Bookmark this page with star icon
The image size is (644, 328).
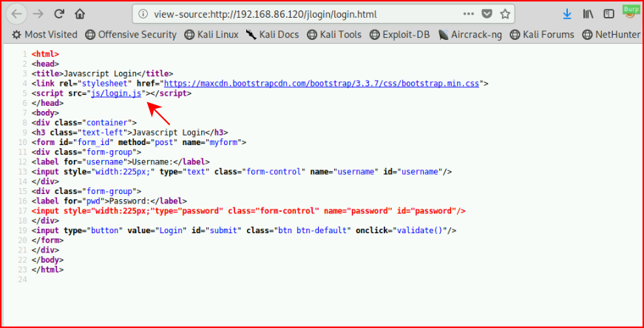click(x=505, y=14)
